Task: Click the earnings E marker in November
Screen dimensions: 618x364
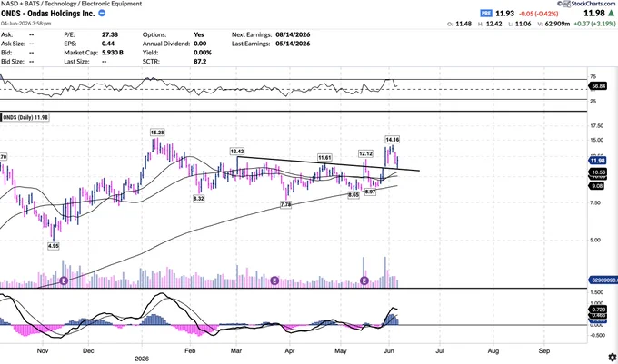Action: click(64, 281)
